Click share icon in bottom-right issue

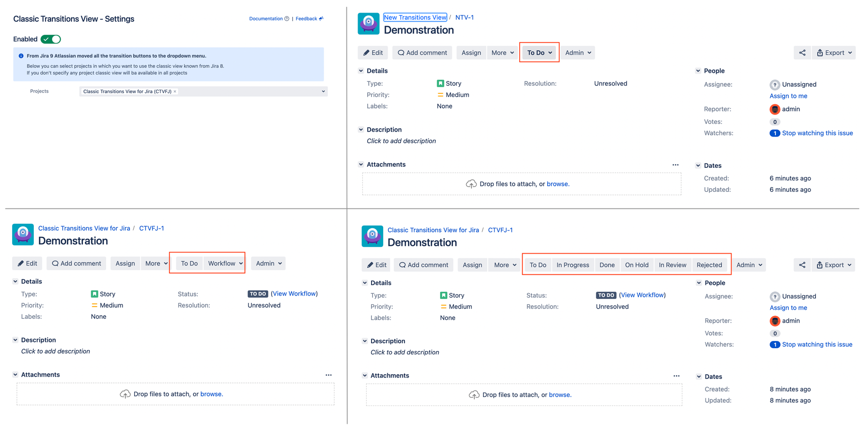tap(802, 265)
